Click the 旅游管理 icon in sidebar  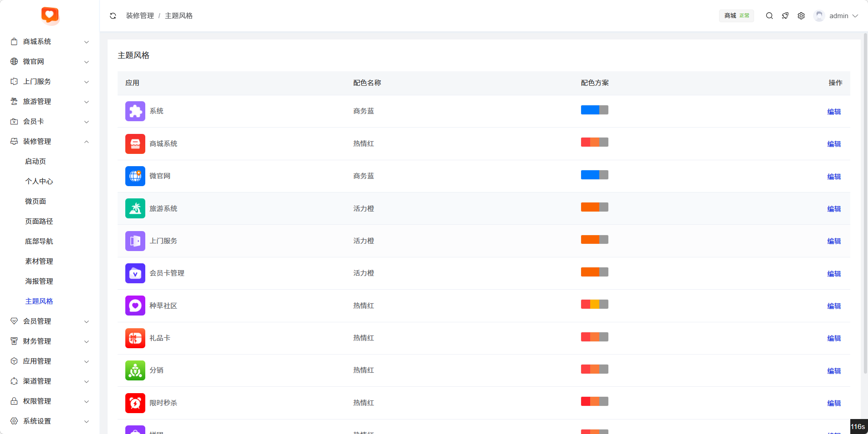pos(14,101)
